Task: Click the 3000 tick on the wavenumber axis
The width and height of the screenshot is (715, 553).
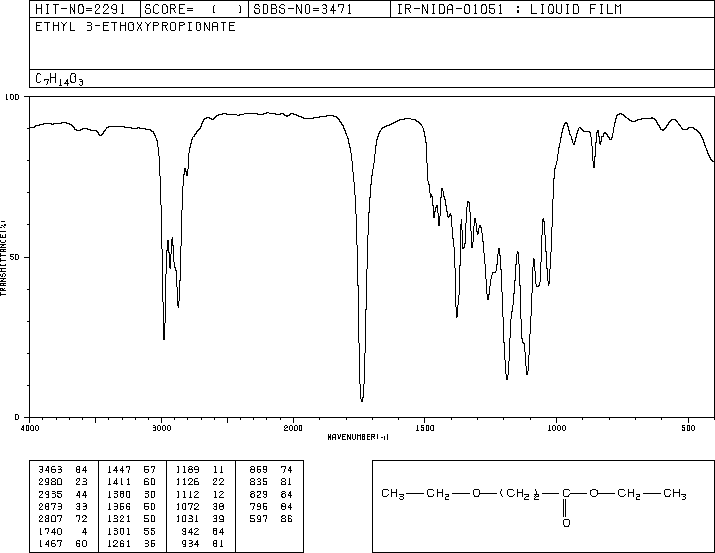Action: [x=161, y=428]
